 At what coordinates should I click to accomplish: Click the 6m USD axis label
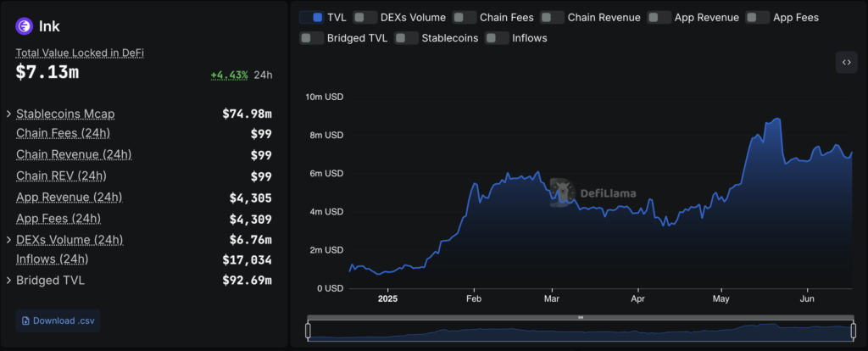click(x=326, y=173)
